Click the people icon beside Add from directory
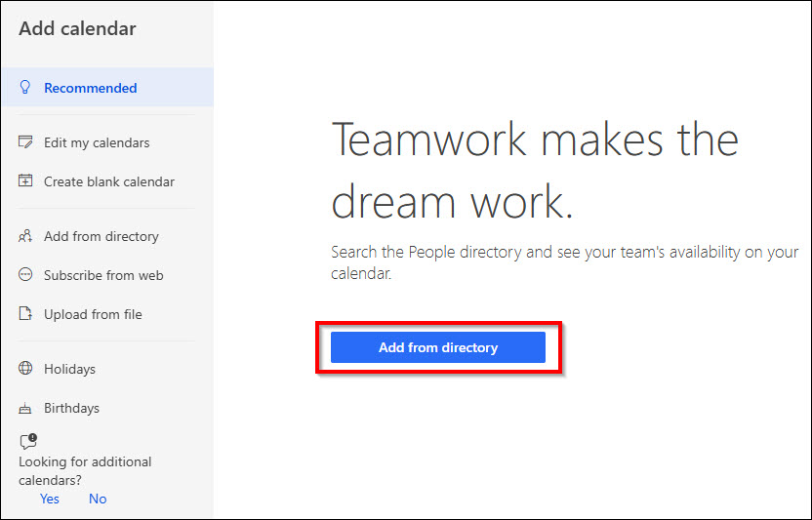This screenshot has width=812, height=520. click(25, 236)
